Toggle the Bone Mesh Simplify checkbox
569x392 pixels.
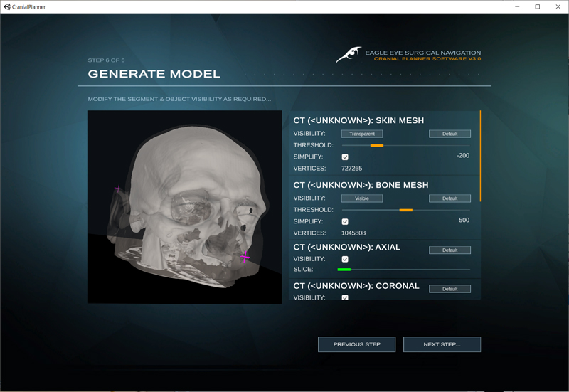[345, 221]
